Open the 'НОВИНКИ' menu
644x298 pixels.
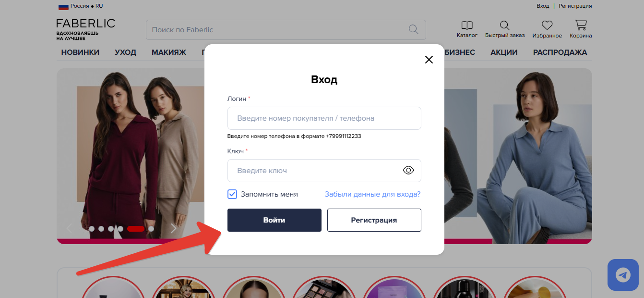[80, 52]
